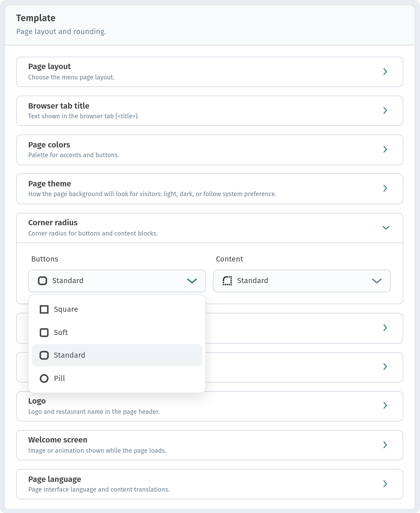Screen dimensions: 420x513
Task: Collapse the Corner radius section
Action: pyautogui.click(x=210, y=228)
